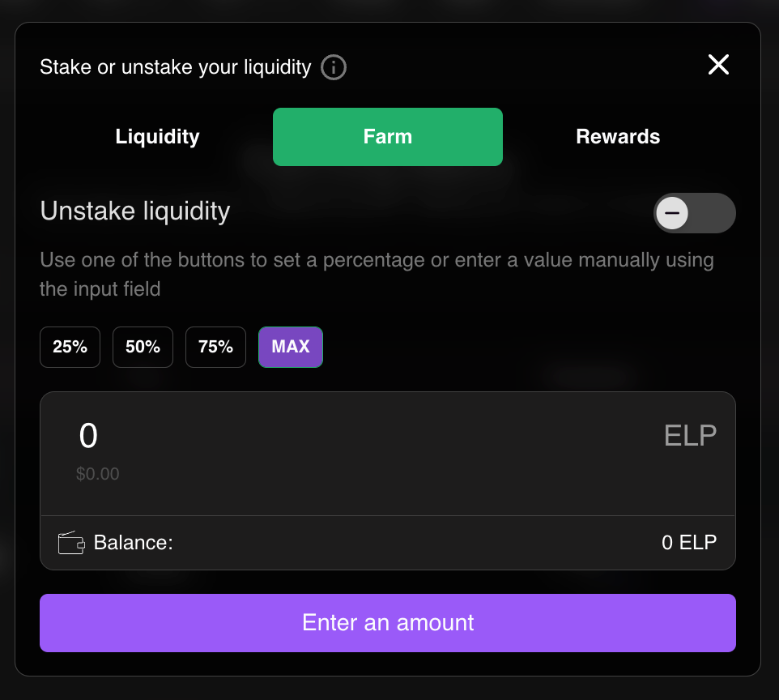Click the wallet icon near Balance
The image size is (779, 700).
71,542
